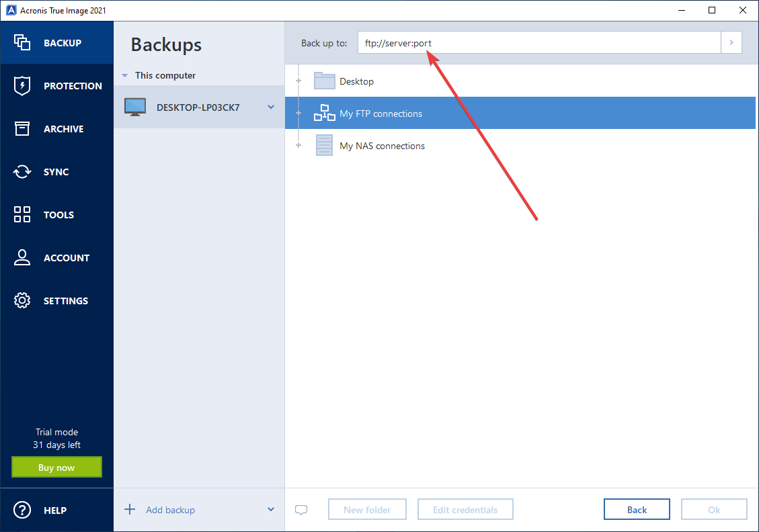Open the Settings gear icon
Viewport: 759px width, 532px height.
tap(22, 300)
